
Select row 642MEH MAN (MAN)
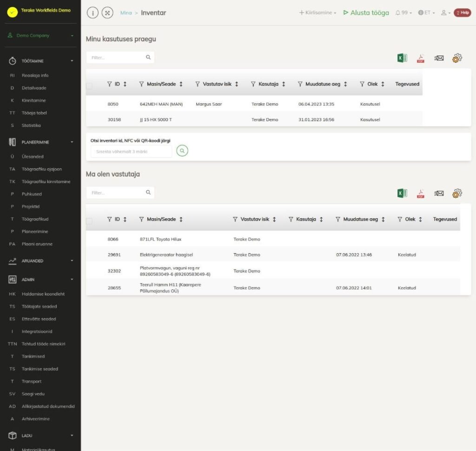254,104
